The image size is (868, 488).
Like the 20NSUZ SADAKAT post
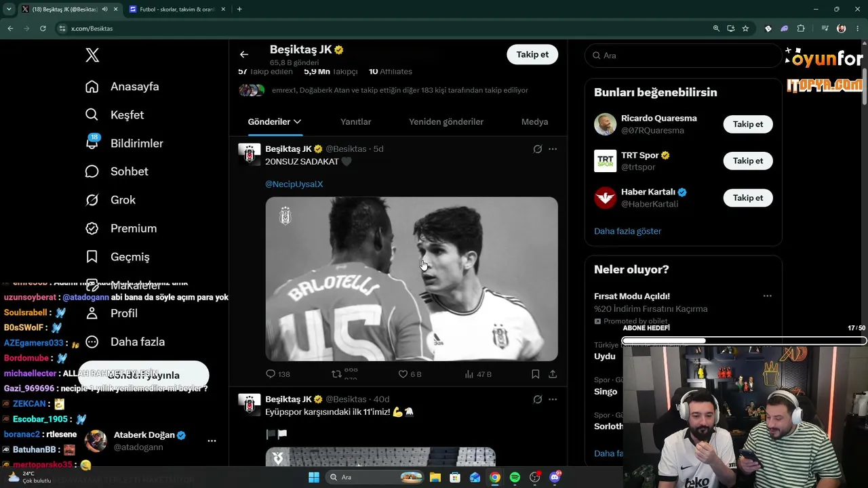(410, 374)
